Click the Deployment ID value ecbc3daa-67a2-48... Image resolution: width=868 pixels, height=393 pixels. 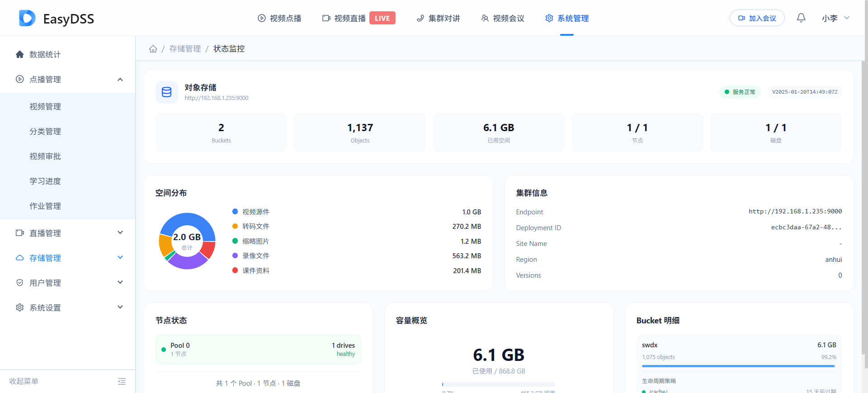point(807,227)
